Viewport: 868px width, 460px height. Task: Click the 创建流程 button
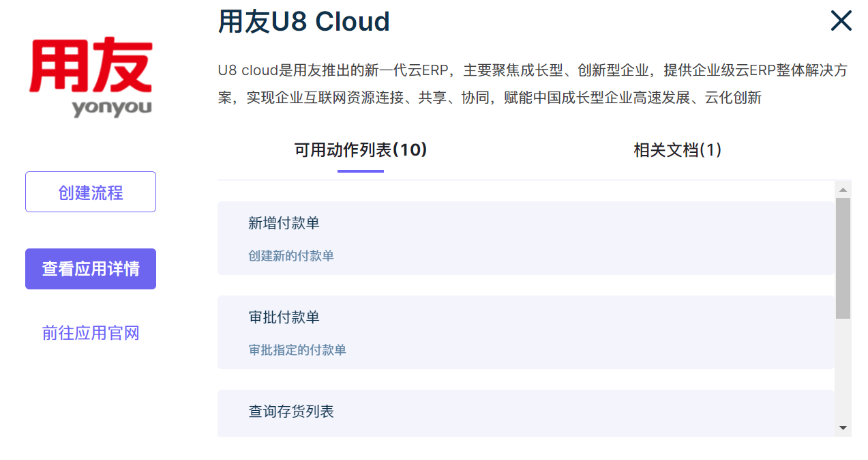point(90,192)
